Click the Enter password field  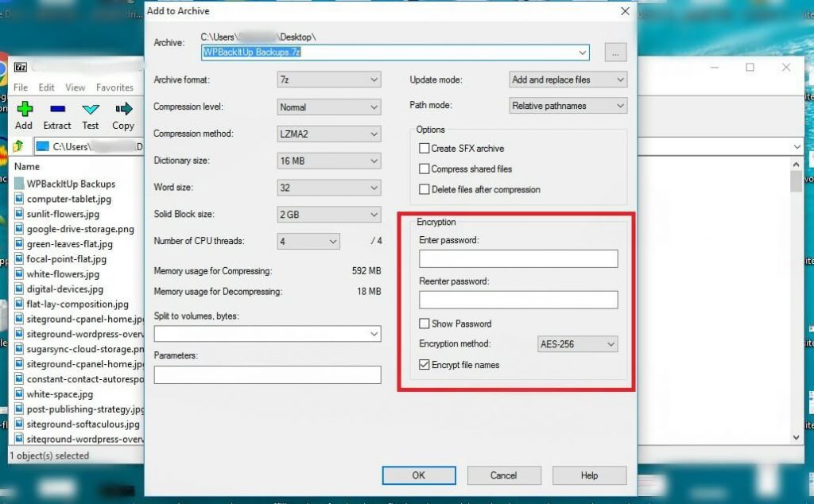[518, 258]
